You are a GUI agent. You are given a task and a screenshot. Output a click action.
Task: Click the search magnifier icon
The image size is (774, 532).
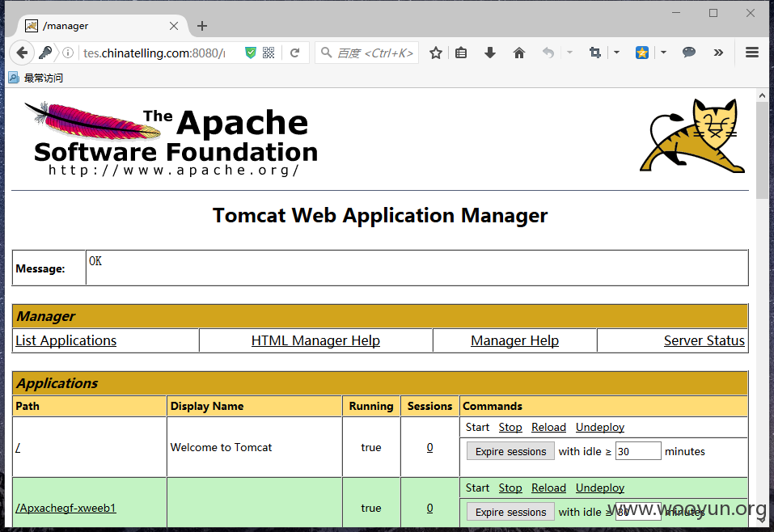coord(326,53)
